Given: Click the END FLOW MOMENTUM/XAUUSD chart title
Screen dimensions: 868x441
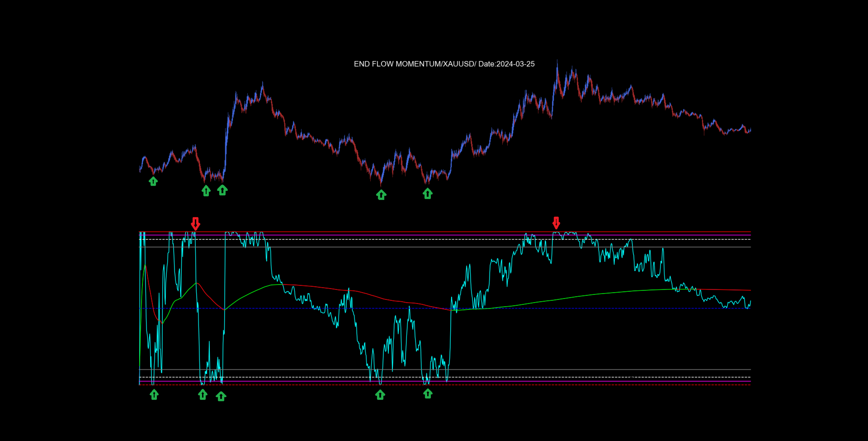Looking at the screenshot, I should coord(444,64).
